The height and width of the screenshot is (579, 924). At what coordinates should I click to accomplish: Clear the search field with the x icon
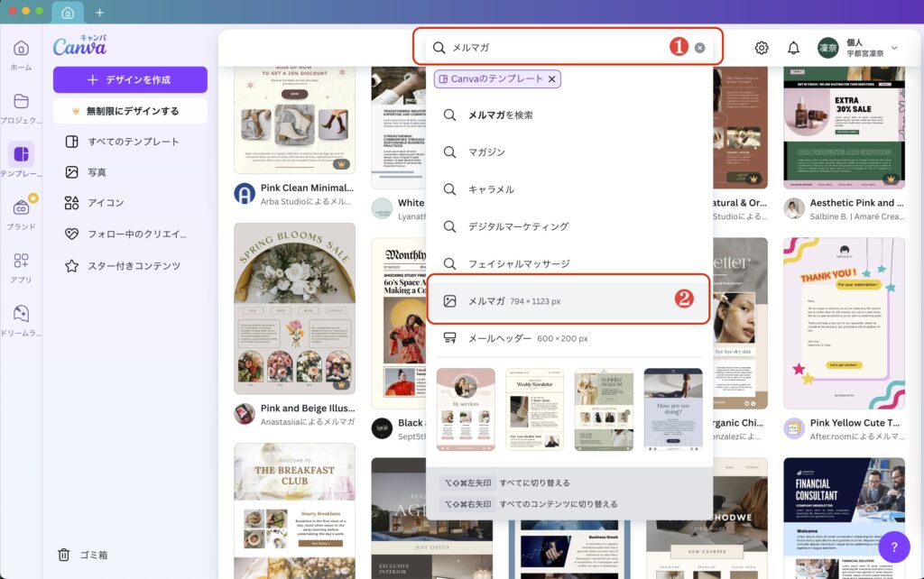point(699,48)
